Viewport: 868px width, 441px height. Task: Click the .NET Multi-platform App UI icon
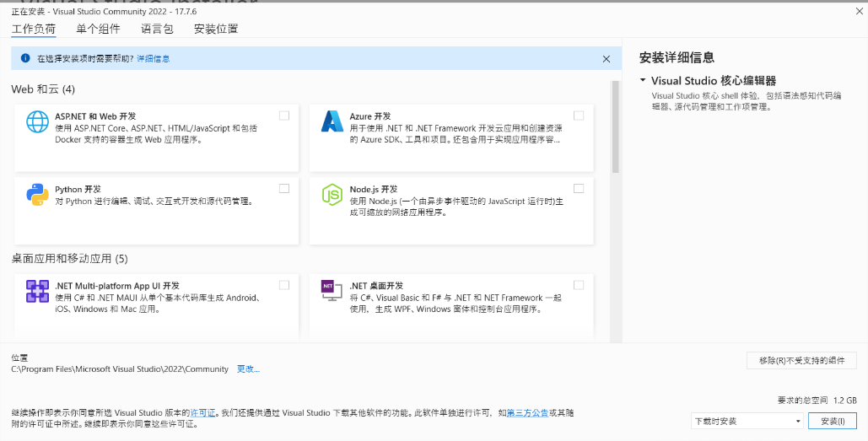point(38,291)
